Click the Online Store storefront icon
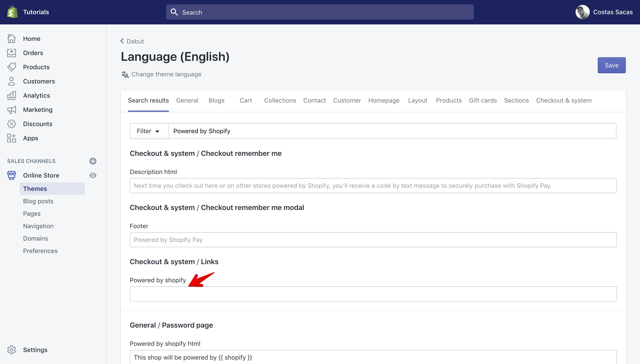 click(12, 175)
